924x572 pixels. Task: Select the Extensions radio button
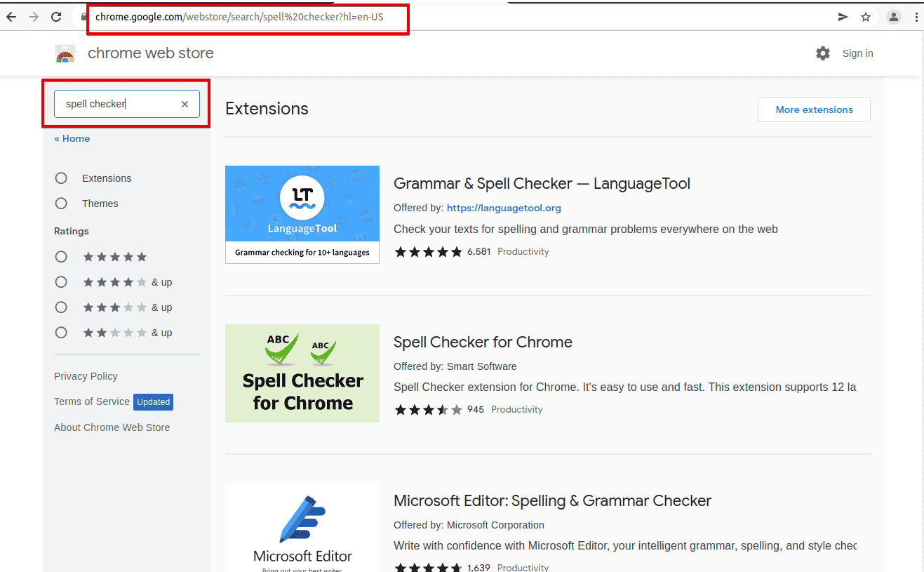[x=61, y=178]
